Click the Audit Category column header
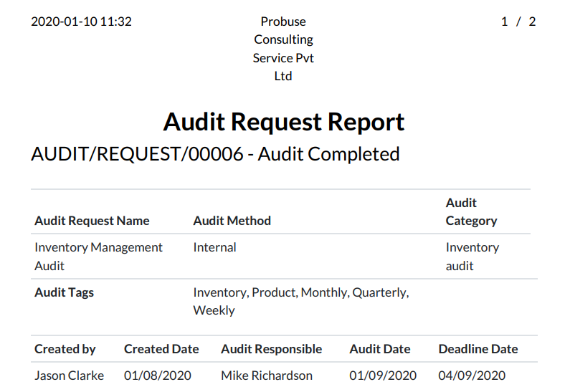This screenshot has height=392, width=565. (471, 212)
